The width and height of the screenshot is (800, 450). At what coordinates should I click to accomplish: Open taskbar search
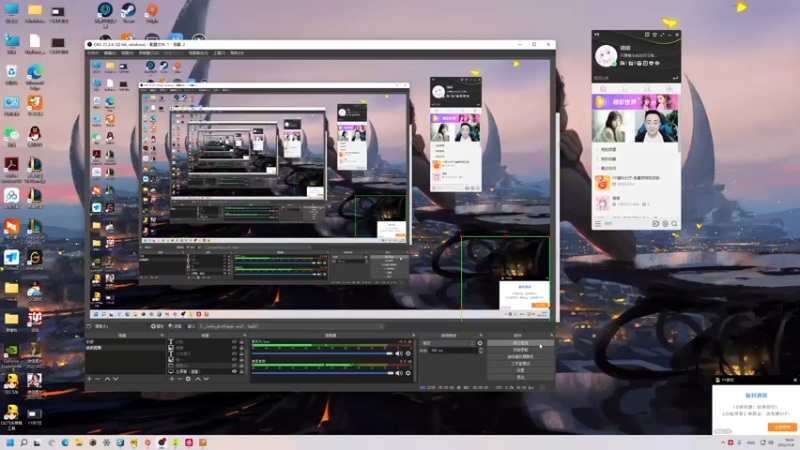click(x=23, y=442)
